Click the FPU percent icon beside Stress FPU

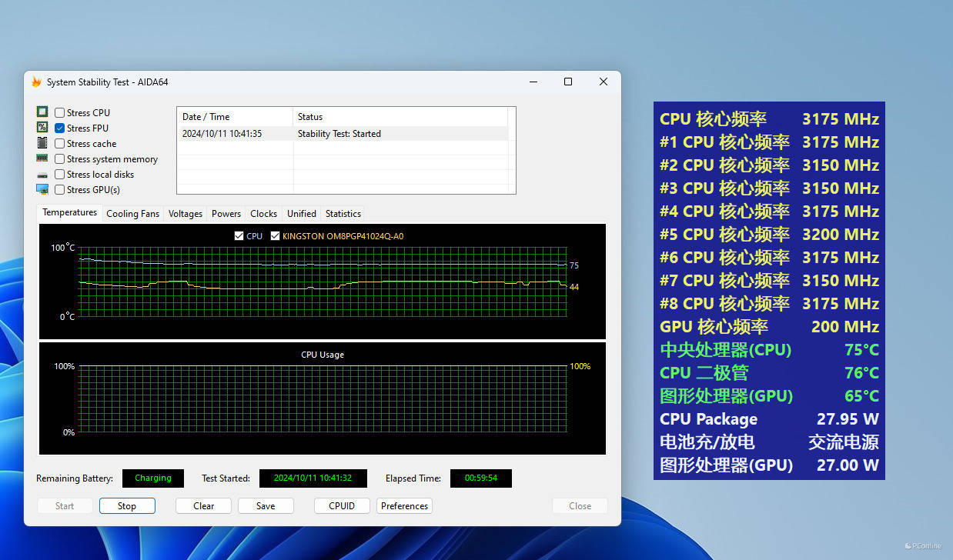[x=42, y=128]
